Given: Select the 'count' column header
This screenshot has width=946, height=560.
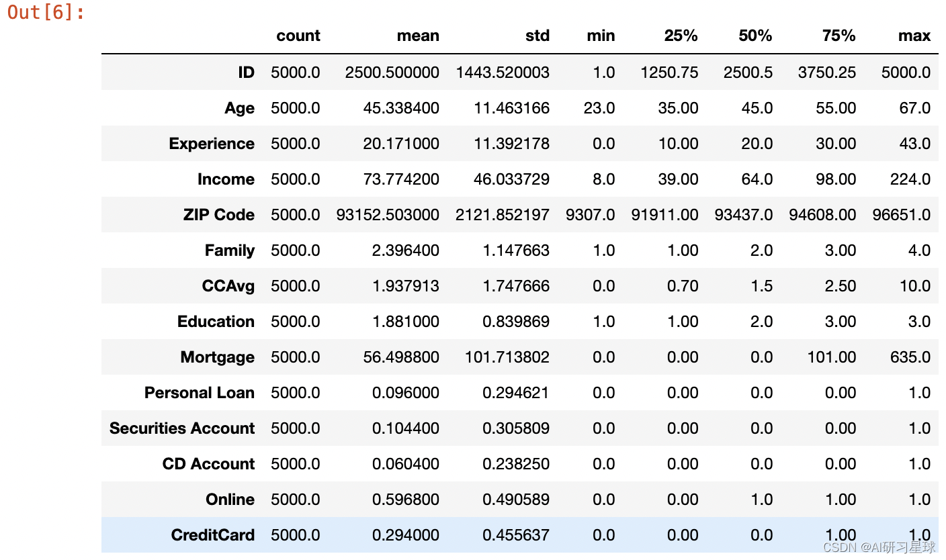Looking at the screenshot, I should point(298,36).
